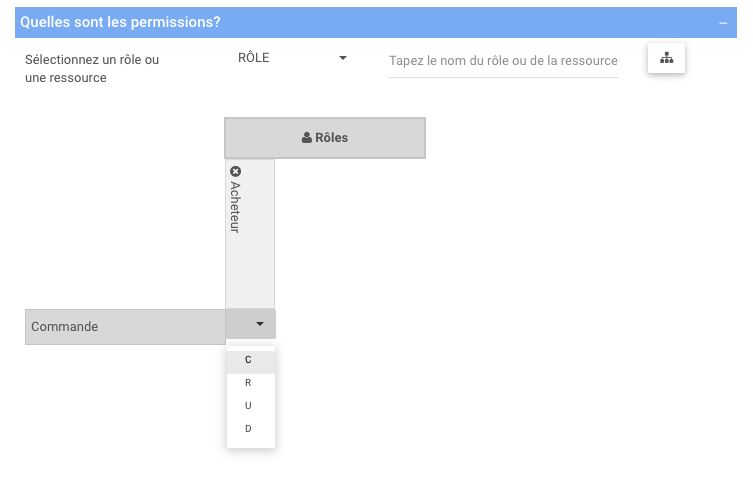
Task: Click the hierarchy tree icon button
Action: [666, 58]
